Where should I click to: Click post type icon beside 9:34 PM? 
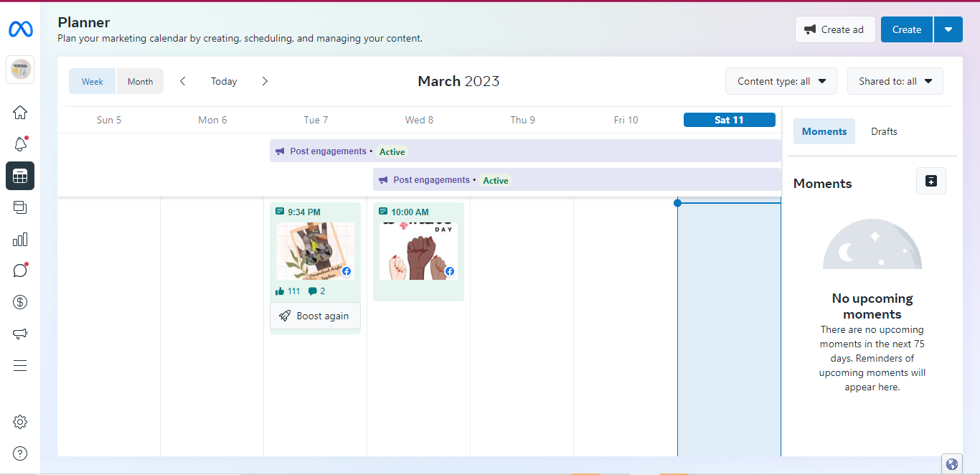(280, 212)
